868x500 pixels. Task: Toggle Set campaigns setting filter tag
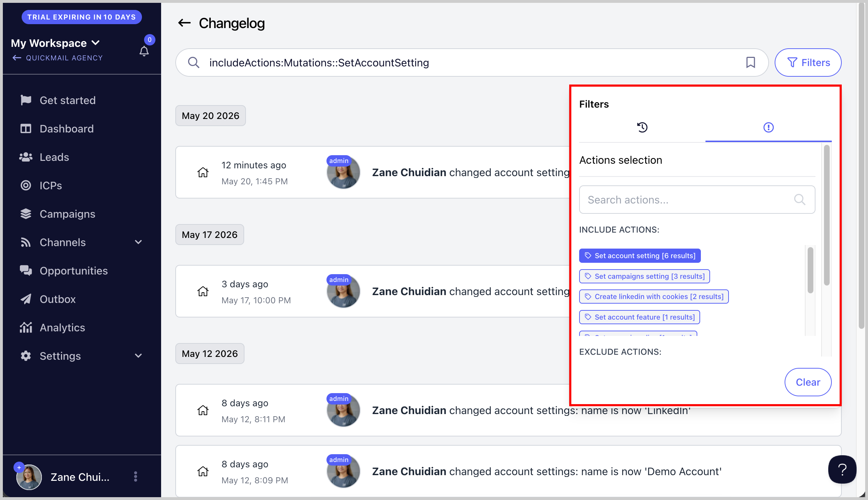pyautogui.click(x=644, y=276)
